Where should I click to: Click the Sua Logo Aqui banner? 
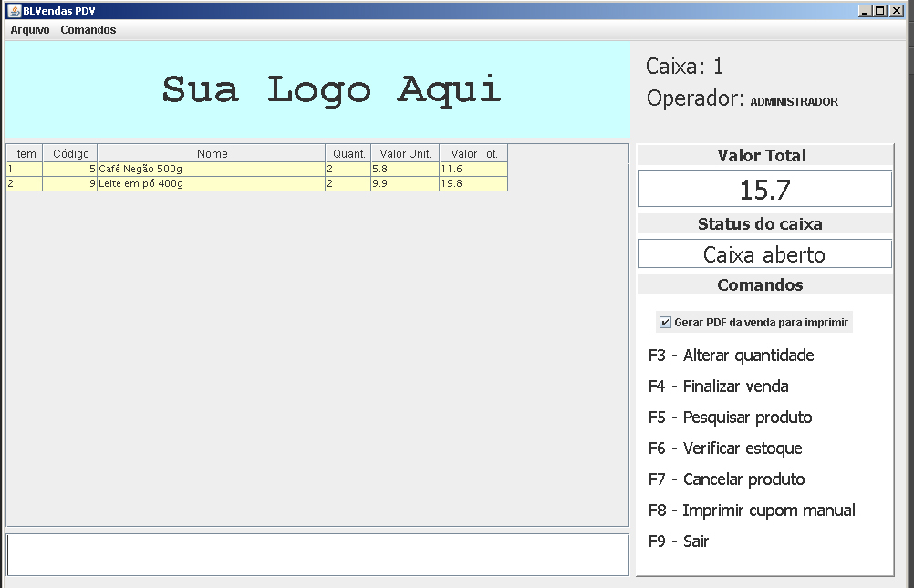318,89
